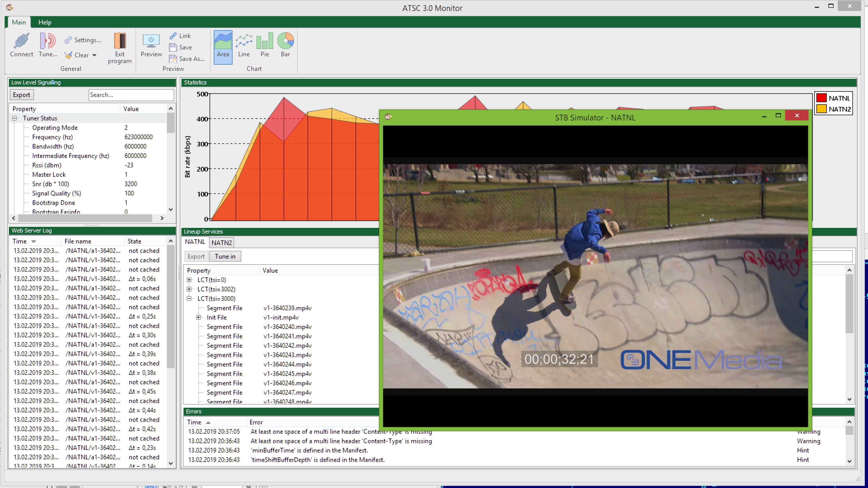Image resolution: width=868 pixels, height=488 pixels.
Task: Click the Connect plug icon
Action: [x=21, y=41]
